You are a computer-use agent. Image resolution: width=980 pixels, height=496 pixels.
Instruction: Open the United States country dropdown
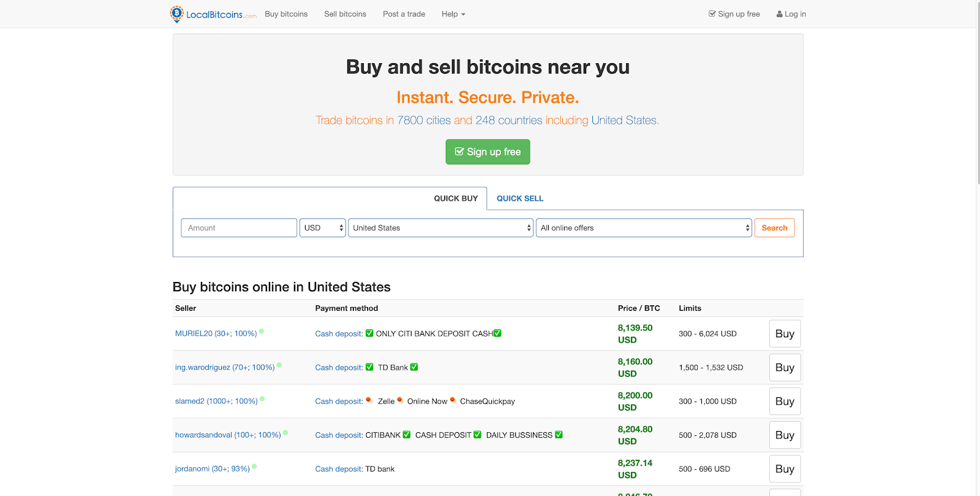tap(441, 228)
